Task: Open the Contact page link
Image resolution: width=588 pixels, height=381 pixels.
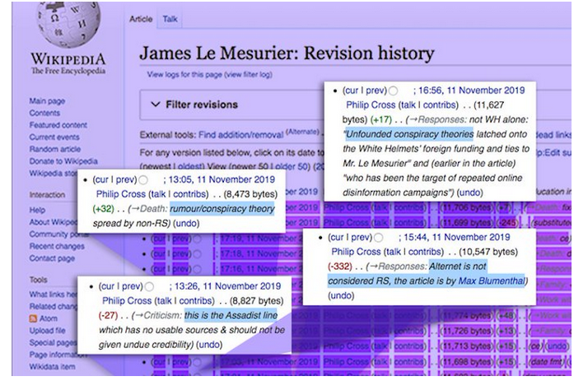Action: click(52, 258)
